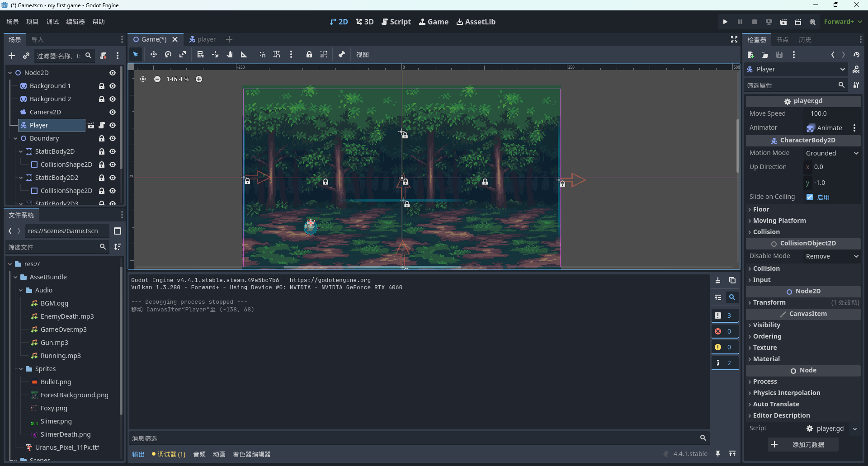This screenshot has width=868, height=466.
Task: Toggle grid snapping icon in viewport toolbar
Action: click(277, 55)
